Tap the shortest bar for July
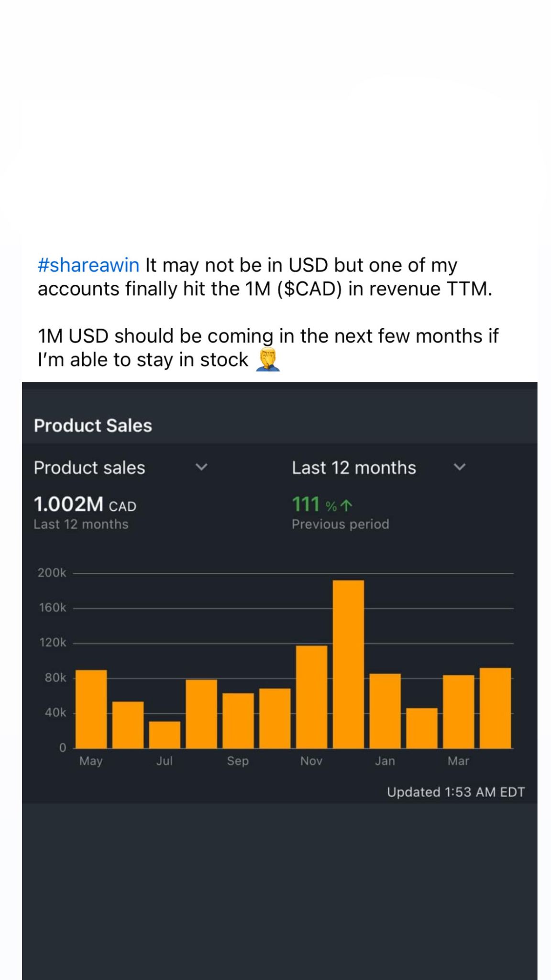 [165, 735]
